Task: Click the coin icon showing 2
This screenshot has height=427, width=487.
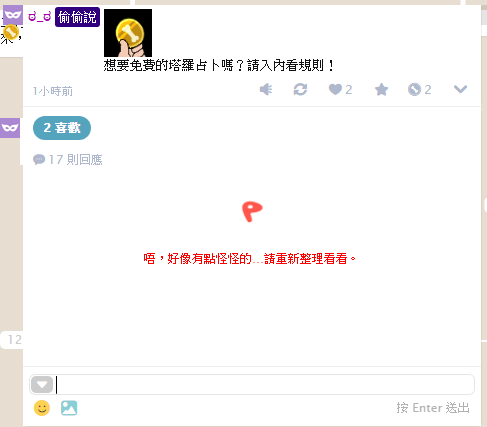Action: click(x=419, y=89)
